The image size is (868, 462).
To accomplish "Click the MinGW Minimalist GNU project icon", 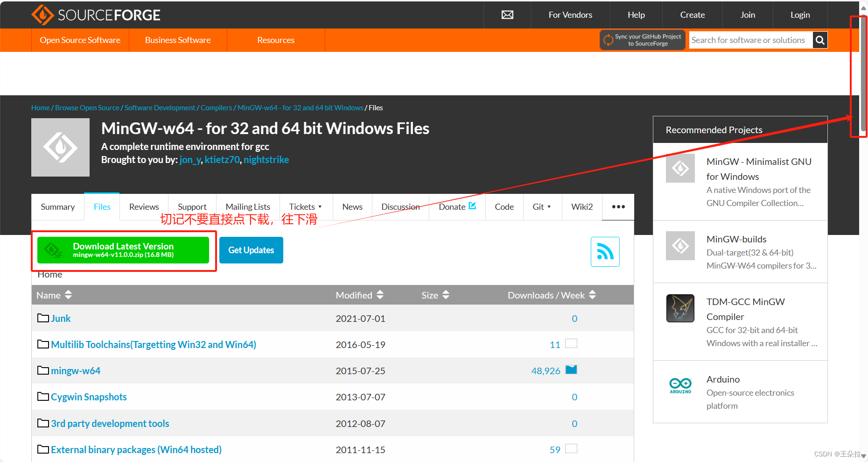I will point(680,168).
